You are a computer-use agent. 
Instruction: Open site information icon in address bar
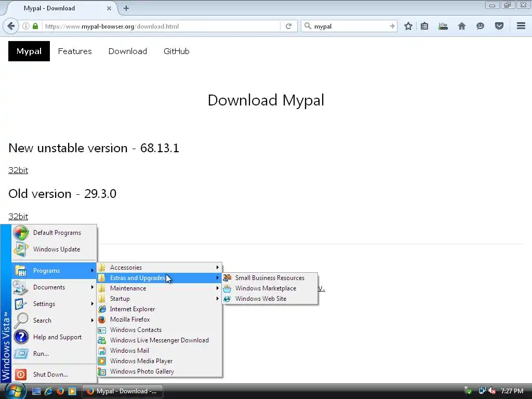(26, 26)
